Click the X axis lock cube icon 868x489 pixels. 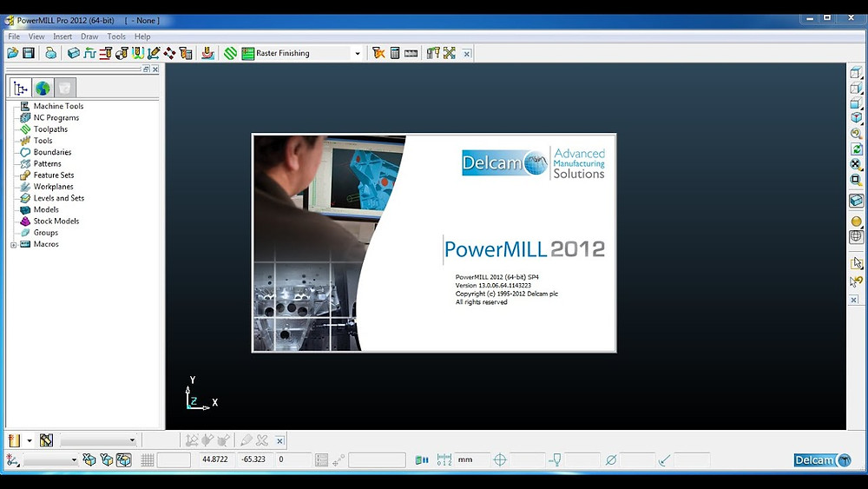click(89, 459)
